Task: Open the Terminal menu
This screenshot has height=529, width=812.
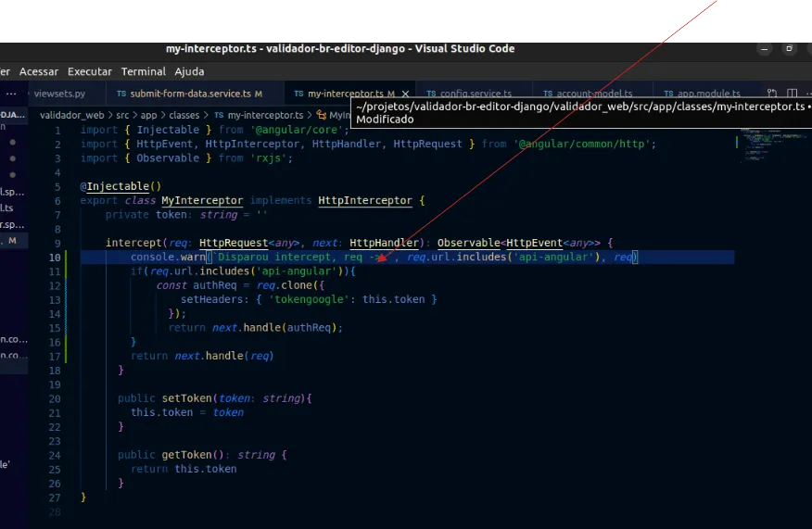Action: coord(144,71)
